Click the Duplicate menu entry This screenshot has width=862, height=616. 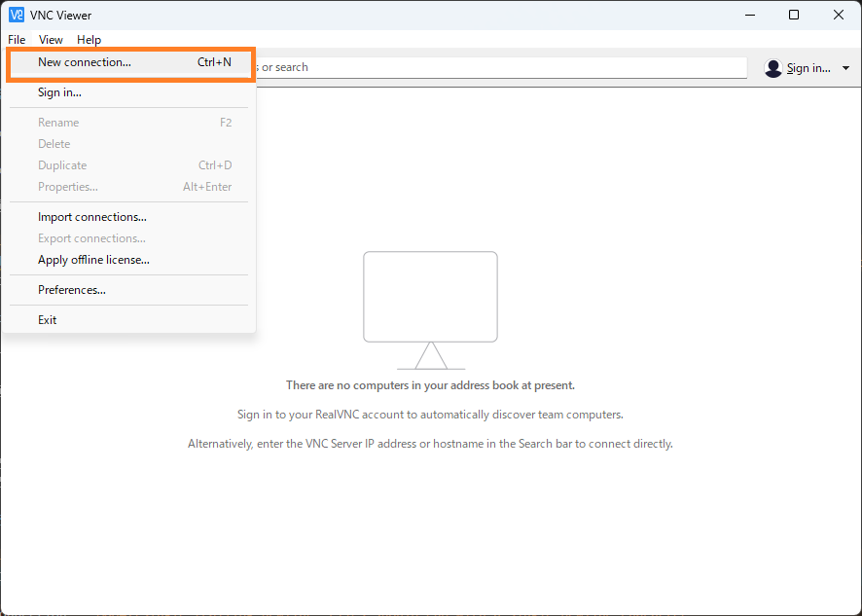[x=129, y=165]
